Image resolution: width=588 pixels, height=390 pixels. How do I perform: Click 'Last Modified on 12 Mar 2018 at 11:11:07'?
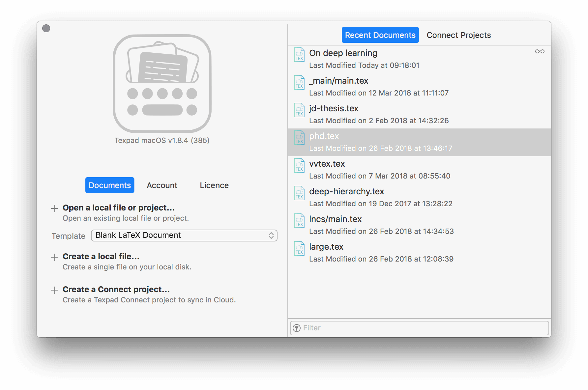click(379, 93)
